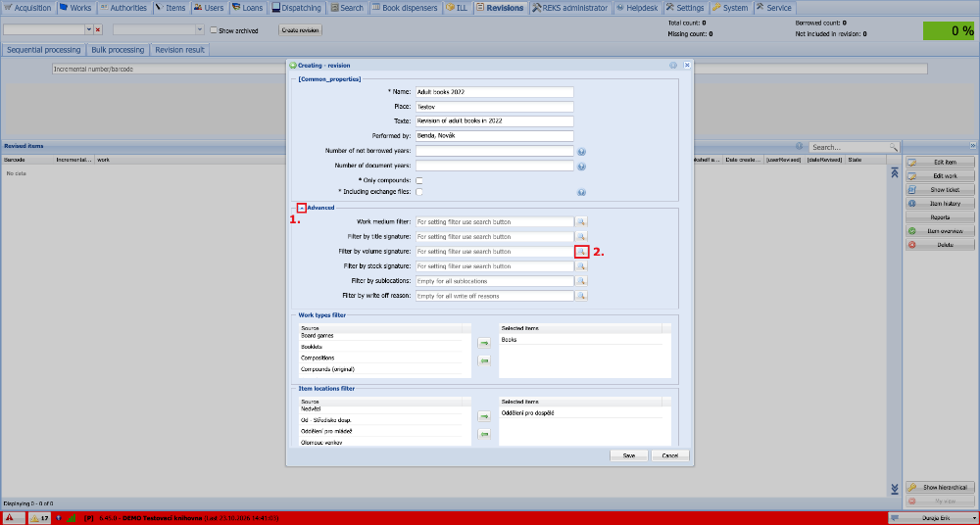The height and width of the screenshot is (525, 980).
Task: Focus the Name field
Action: pyautogui.click(x=494, y=92)
